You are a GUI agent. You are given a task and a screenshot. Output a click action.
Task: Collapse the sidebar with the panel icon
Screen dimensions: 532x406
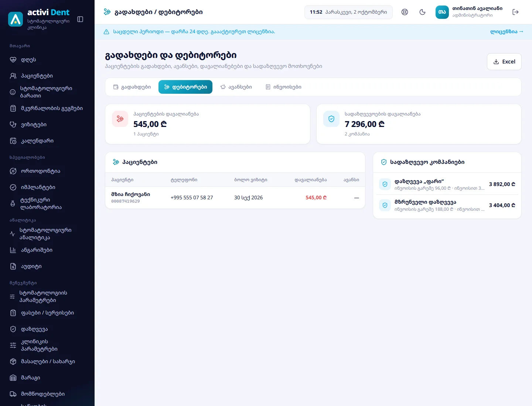tap(80, 19)
